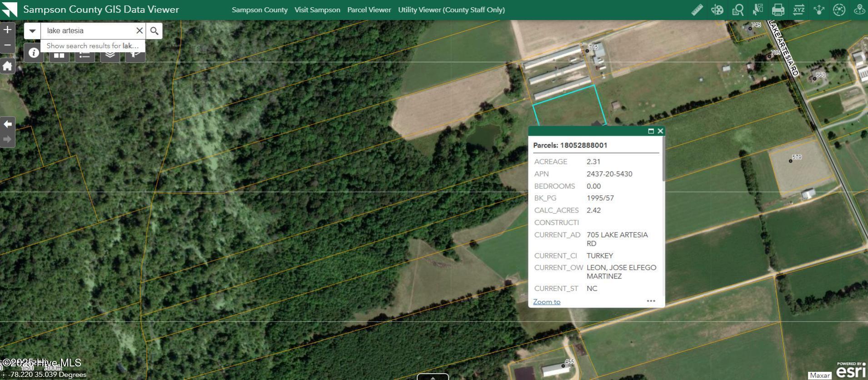
Task: Click address point marker 660
Action: (x=814, y=79)
